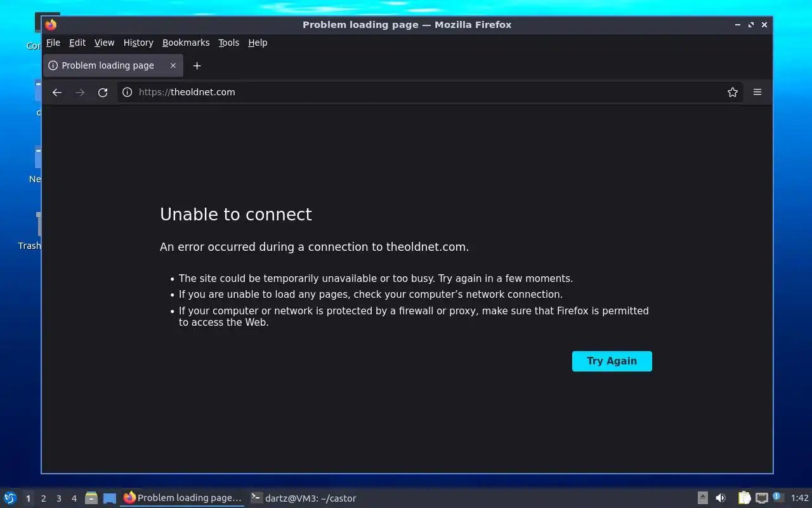Open the History menu
Screen dimensions: 812x508
(138, 43)
